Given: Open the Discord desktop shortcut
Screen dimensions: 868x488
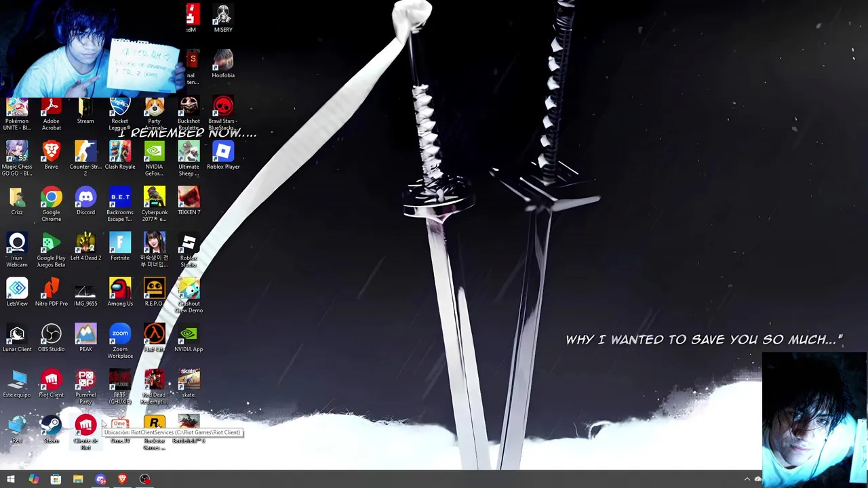Looking at the screenshot, I should [85, 201].
